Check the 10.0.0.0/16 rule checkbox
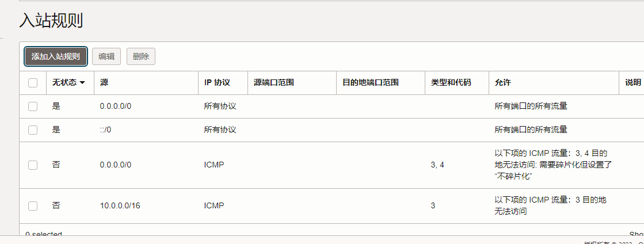This screenshot has width=644, height=244. tap(33, 205)
